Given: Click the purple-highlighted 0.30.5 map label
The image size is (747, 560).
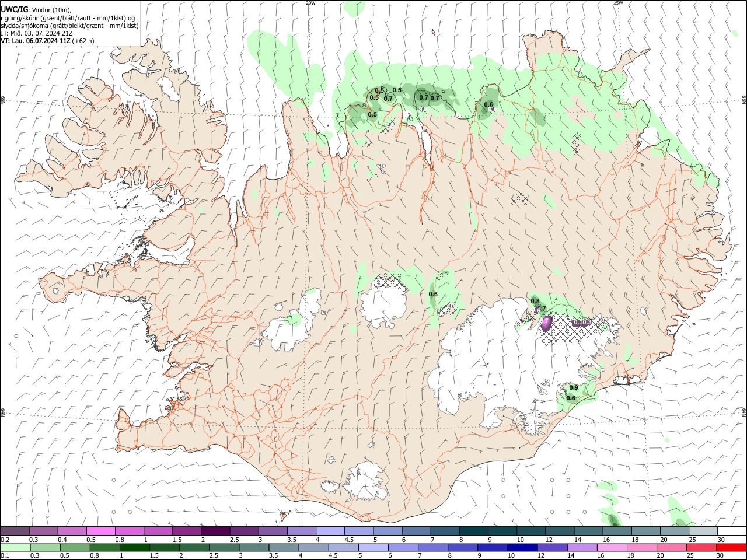Looking at the screenshot, I should 582,322.
